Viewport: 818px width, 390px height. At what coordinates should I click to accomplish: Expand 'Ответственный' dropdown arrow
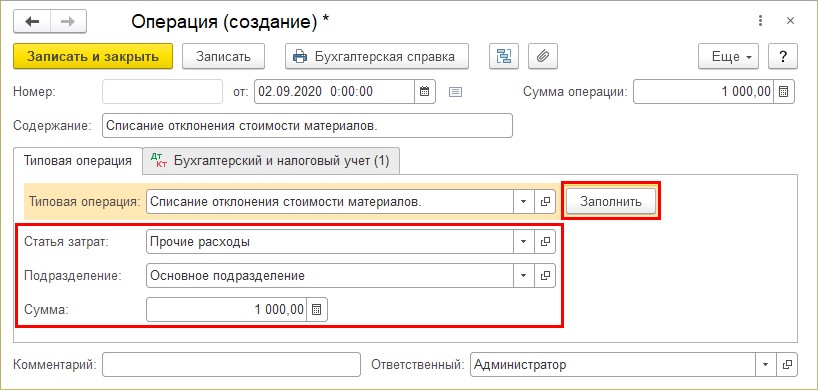pos(766,364)
